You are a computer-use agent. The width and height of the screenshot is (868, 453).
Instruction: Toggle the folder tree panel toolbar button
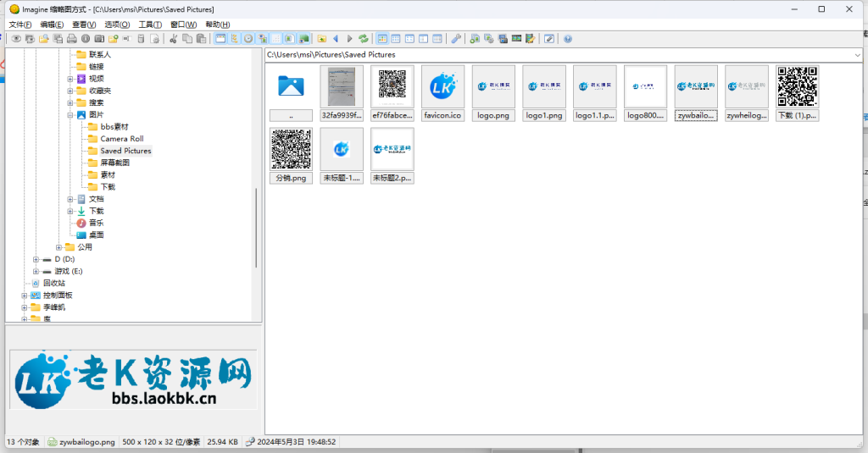click(x=234, y=39)
